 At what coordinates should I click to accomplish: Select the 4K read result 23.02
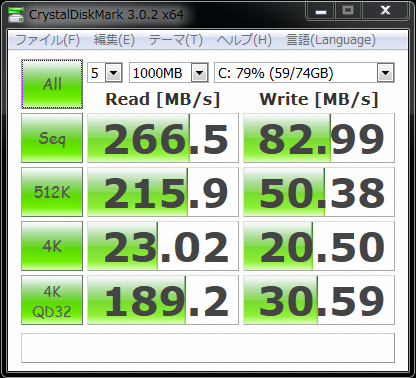(163, 246)
